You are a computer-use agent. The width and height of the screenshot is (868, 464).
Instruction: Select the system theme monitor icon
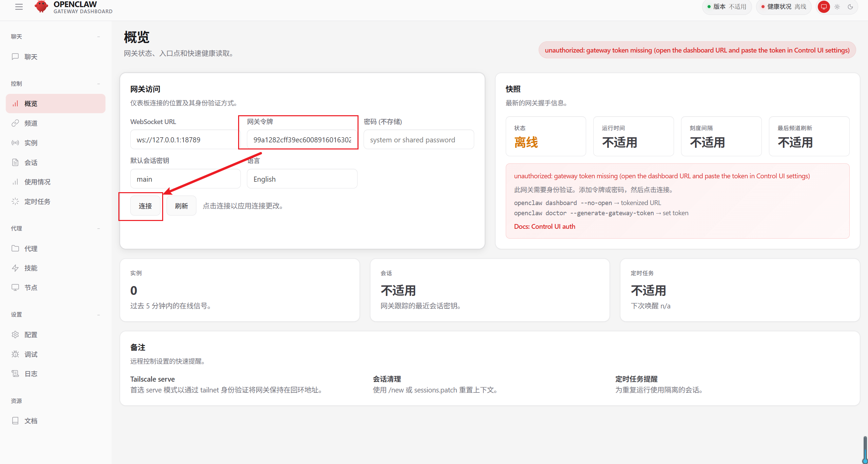(824, 7)
